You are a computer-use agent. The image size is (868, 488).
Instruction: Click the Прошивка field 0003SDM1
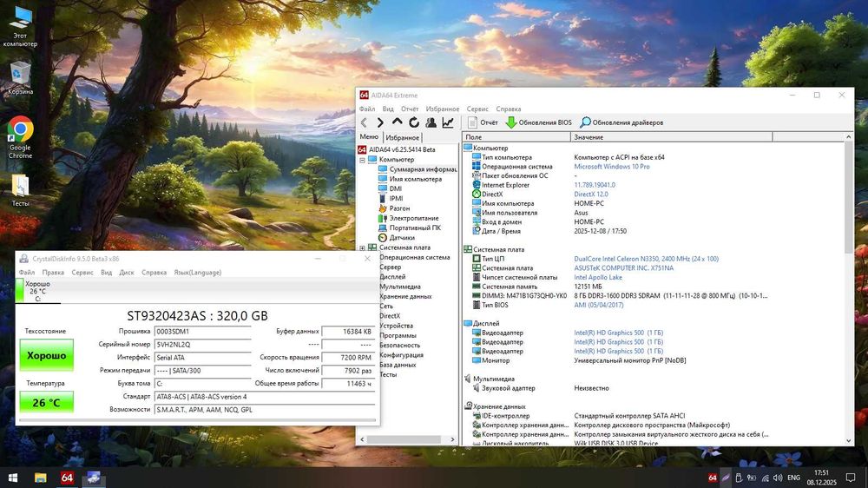coord(202,331)
